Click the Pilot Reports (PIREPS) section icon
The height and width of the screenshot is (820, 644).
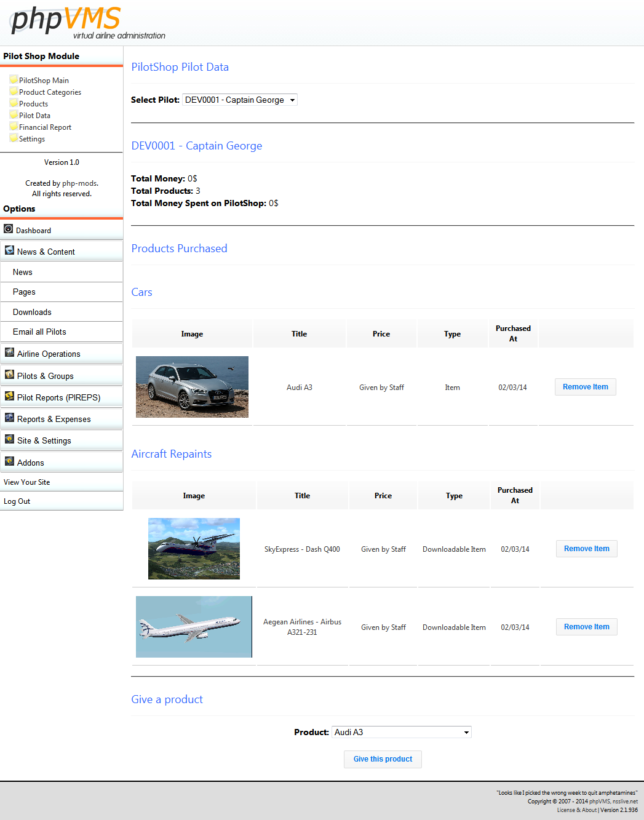[10, 396]
